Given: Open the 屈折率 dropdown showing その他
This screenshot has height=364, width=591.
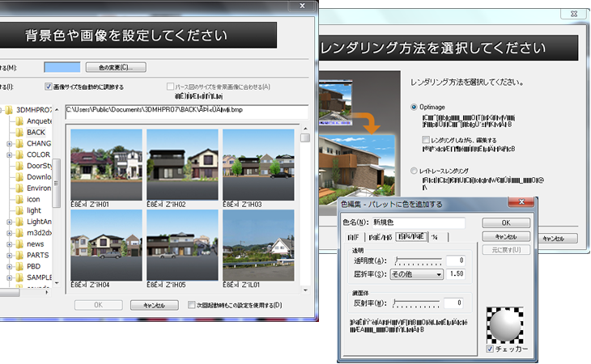Looking at the screenshot, I should tap(417, 274).
